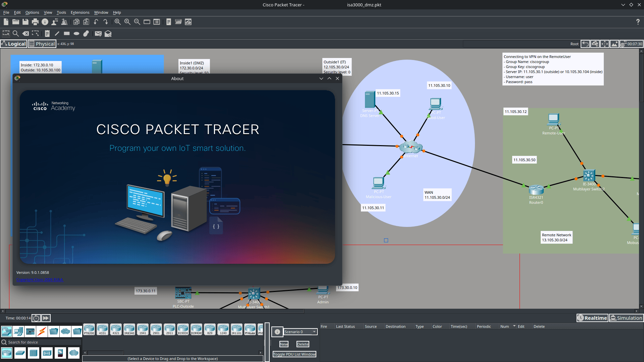Select the End Devices category icon
Screen dimensions: 644x362
coord(18,331)
